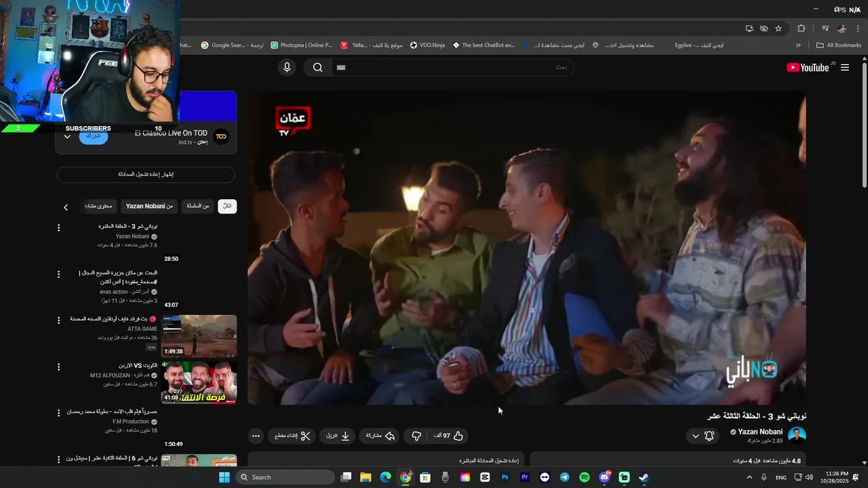Open The best ChatBot bookmark
Viewport: 868px width, 488px height.
coord(484,45)
